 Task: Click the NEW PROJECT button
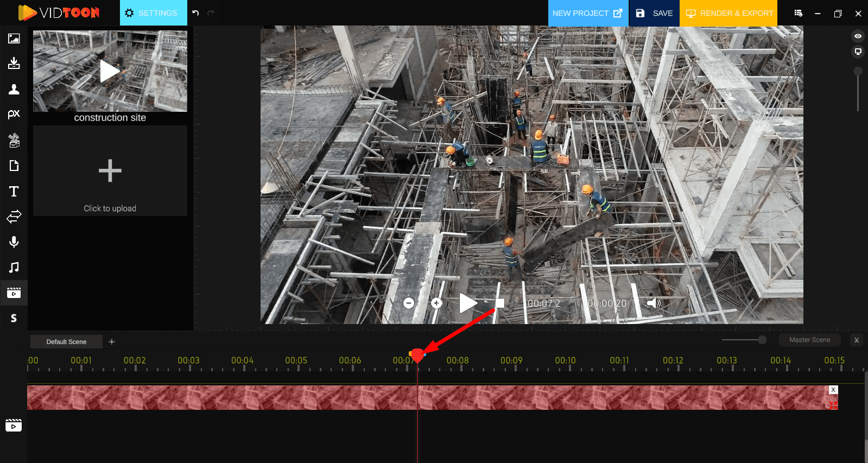pos(588,13)
